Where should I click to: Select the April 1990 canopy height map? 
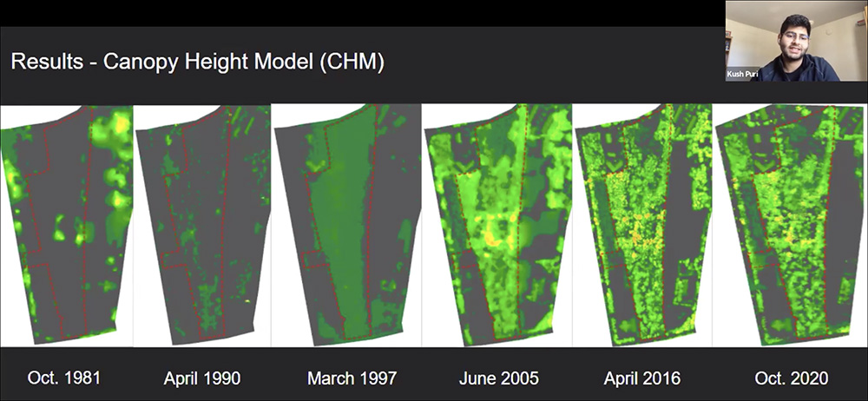click(x=202, y=225)
